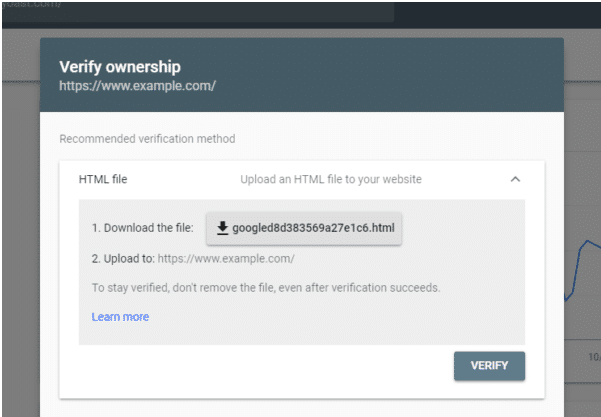Click the example.com URL under Verify ownership
This screenshot has width=601, height=417.
[x=138, y=86]
